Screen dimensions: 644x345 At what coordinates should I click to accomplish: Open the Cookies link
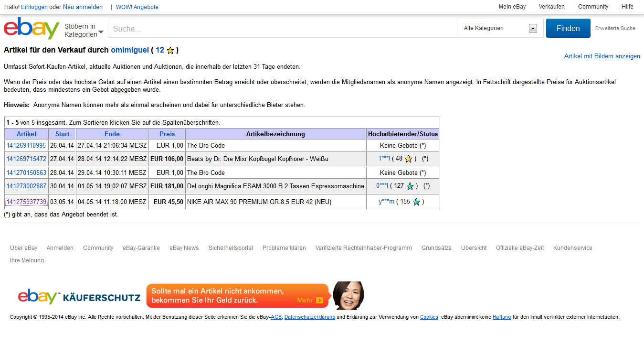pos(429,317)
